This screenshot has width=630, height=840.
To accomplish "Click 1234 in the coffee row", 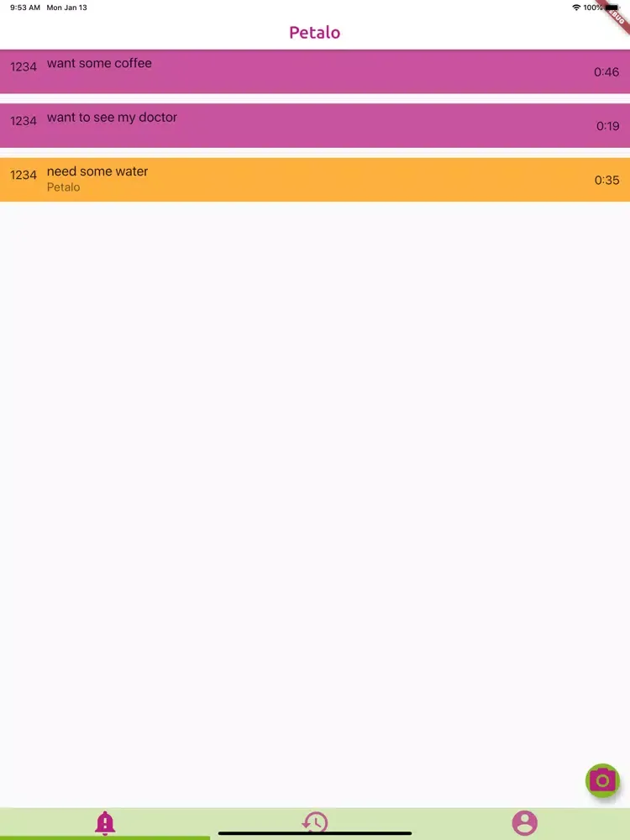I will (24, 66).
